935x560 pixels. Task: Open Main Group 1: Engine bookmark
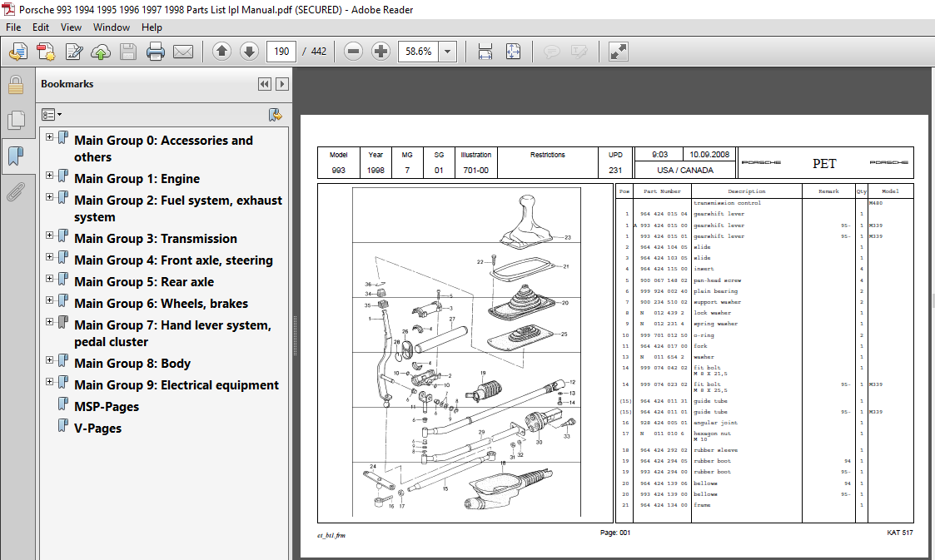137,179
